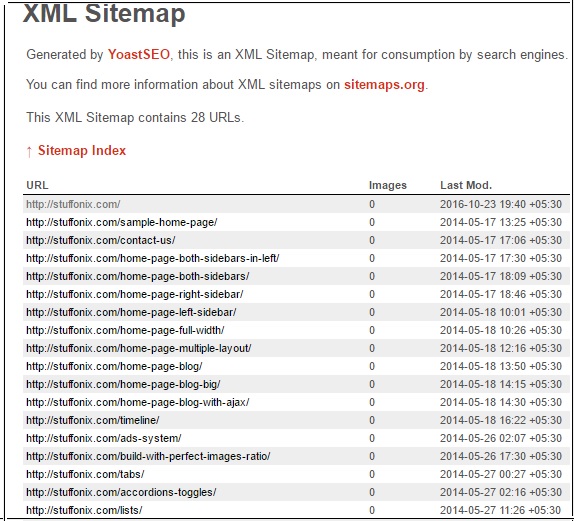
Task: Open the ads-system URL
Action: pos(104,438)
